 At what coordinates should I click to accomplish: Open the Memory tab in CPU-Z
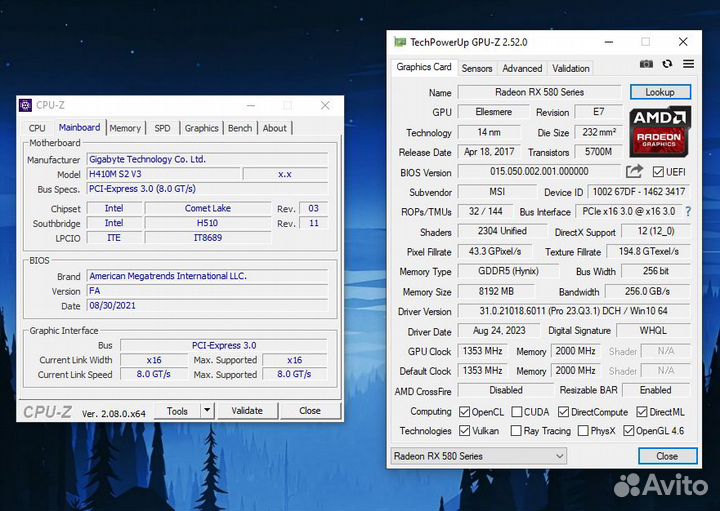(125, 128)
